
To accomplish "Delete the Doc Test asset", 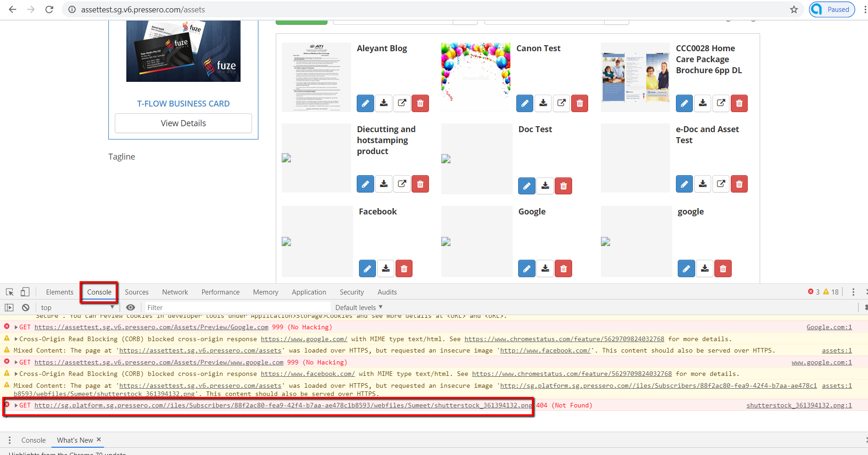I will click(563, 186).
